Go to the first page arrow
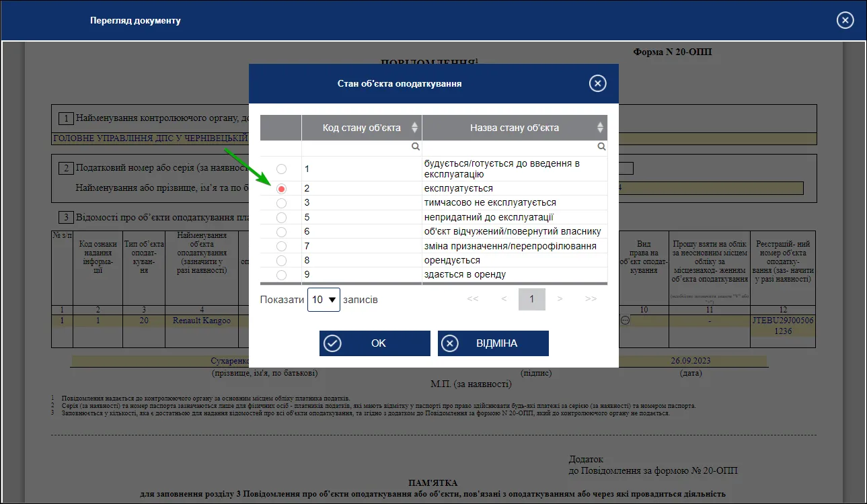This screenshot has width=867, height=504. (x=472, y=299)
